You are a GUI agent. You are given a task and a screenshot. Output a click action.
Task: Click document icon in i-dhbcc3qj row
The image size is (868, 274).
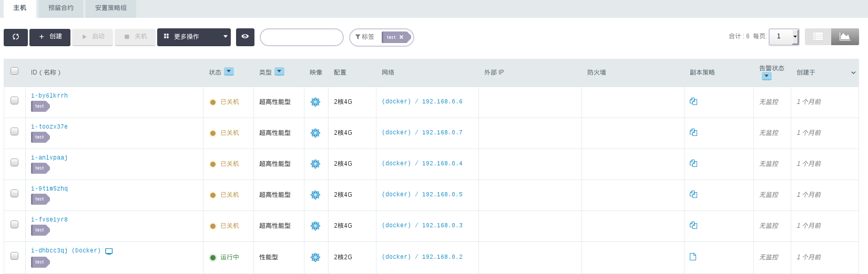click(x=693, y=257)
